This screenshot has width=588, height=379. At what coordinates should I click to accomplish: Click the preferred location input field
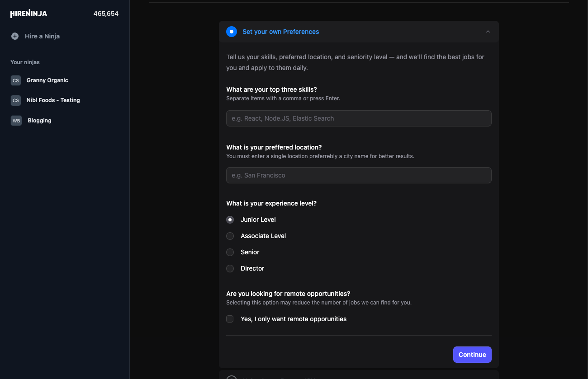pos(359,175)
